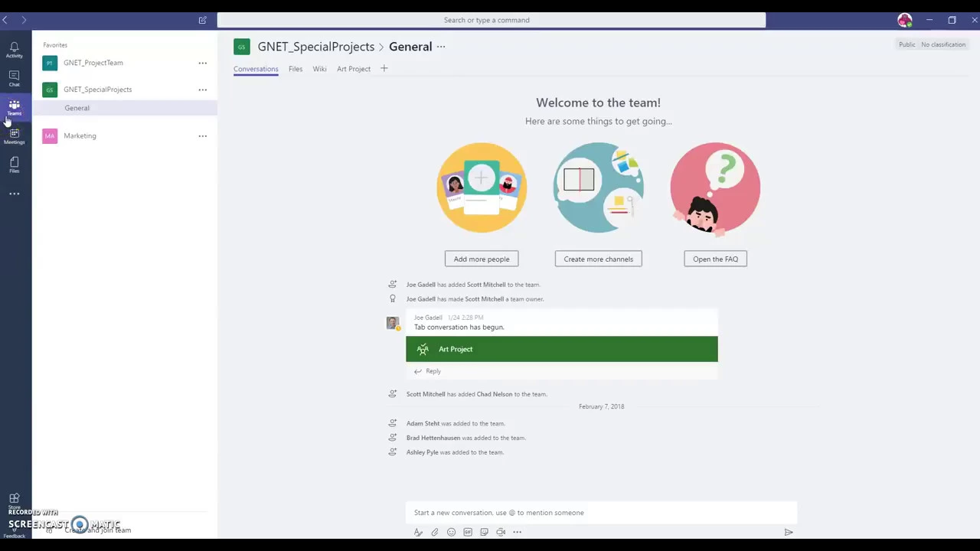Attach a file with the paperclip icon
Image resolution: width=980 pixels, height=551 pixels.
[434, 532]
